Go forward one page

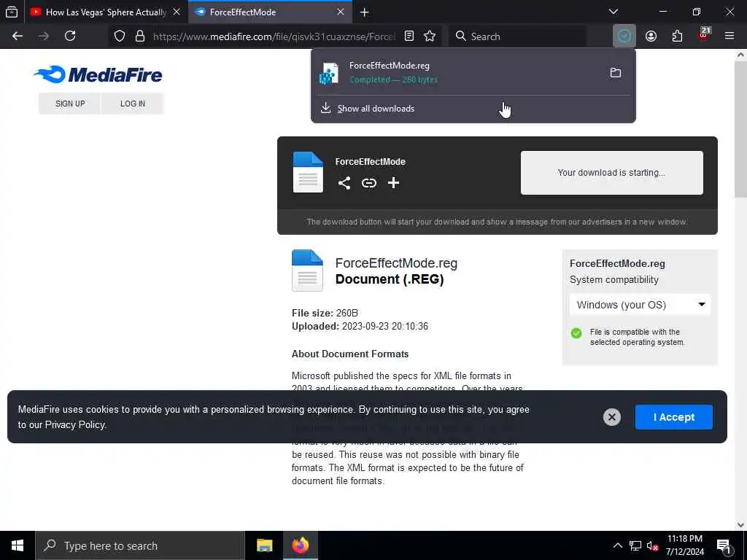pos(43,36)
